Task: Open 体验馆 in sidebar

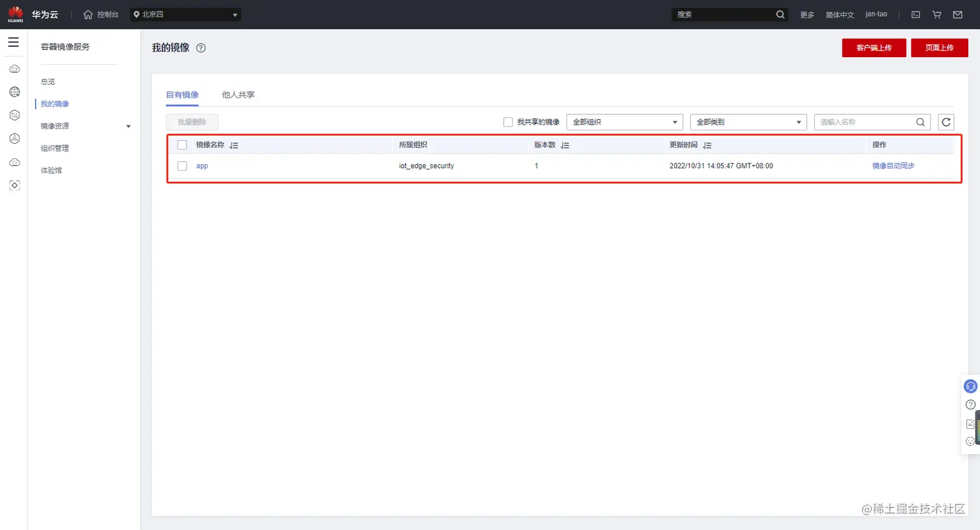Action: point(51,170)
